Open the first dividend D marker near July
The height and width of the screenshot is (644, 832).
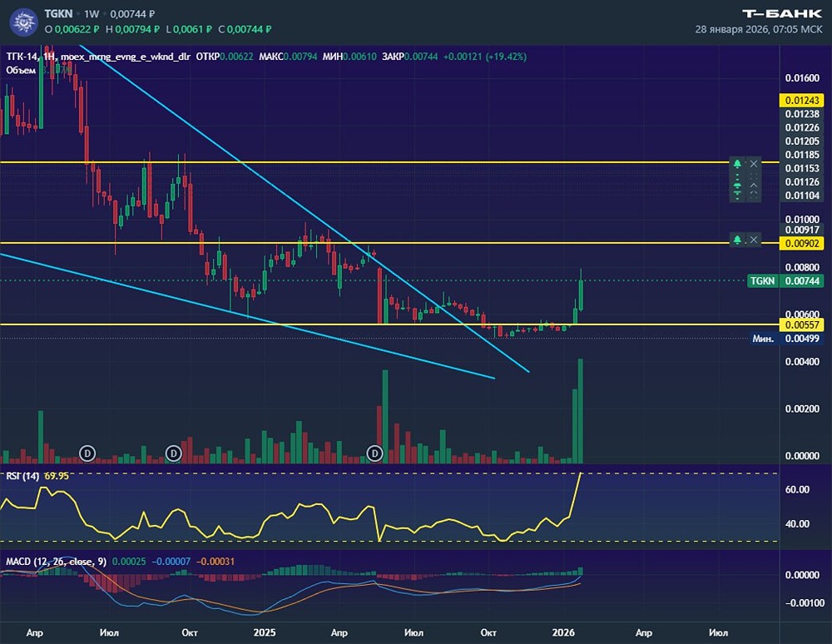point(87,453)
